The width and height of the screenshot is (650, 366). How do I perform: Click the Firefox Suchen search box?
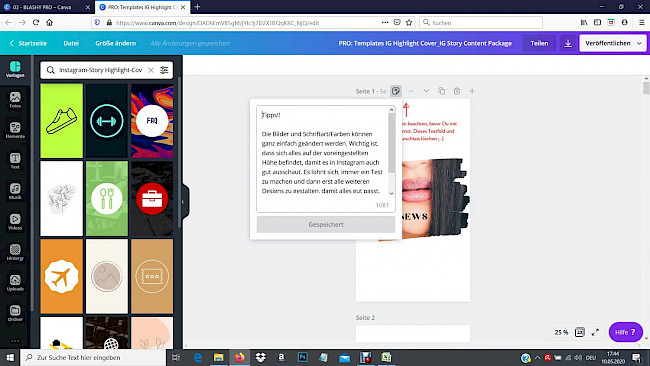pyautogui.click(x=481, y=22)
